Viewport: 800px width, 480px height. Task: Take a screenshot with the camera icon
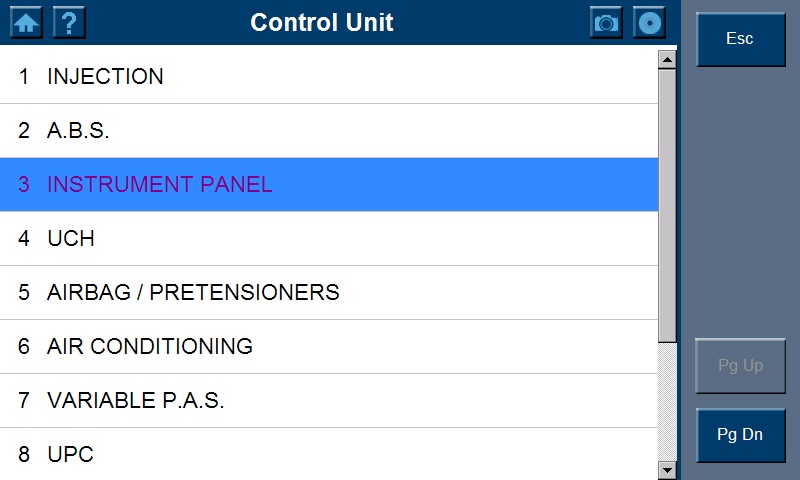(x=606, y=22)
